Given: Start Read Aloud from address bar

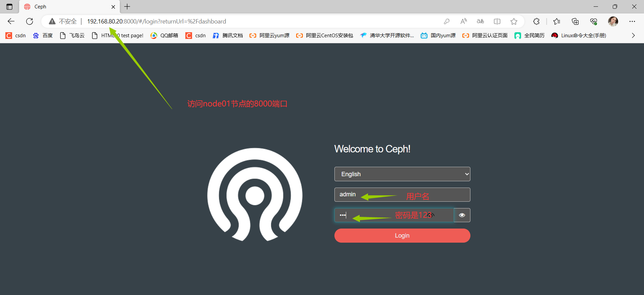Looking at the screenshot, I should 464,21.
